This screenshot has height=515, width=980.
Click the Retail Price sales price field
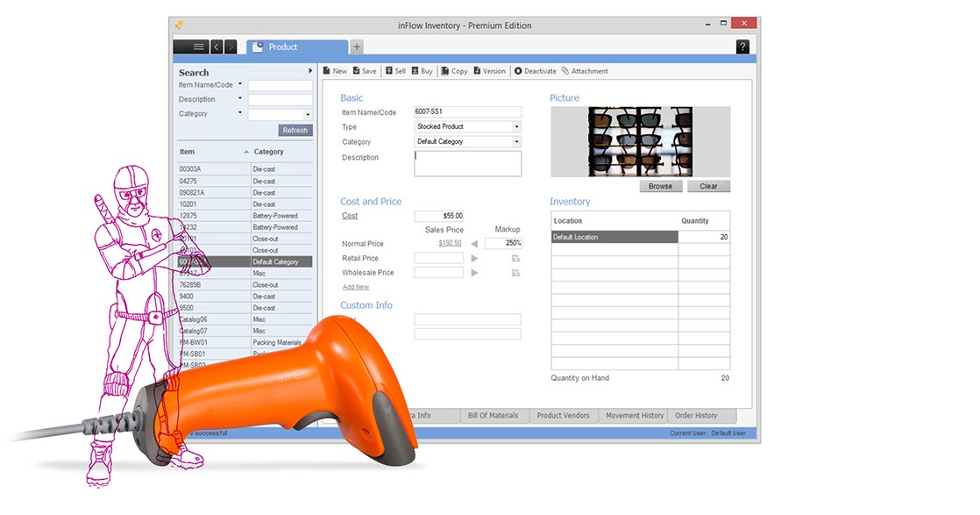coord(439,258)
